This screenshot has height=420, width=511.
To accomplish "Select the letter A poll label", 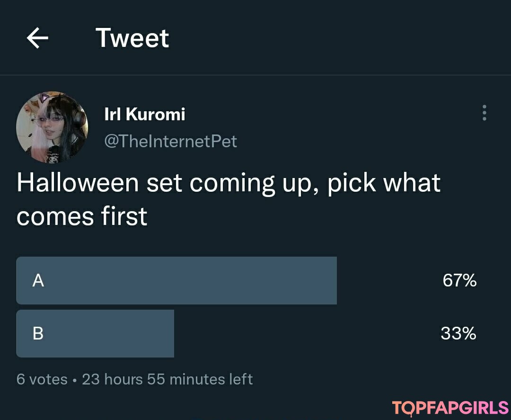I will coord(38,281).
